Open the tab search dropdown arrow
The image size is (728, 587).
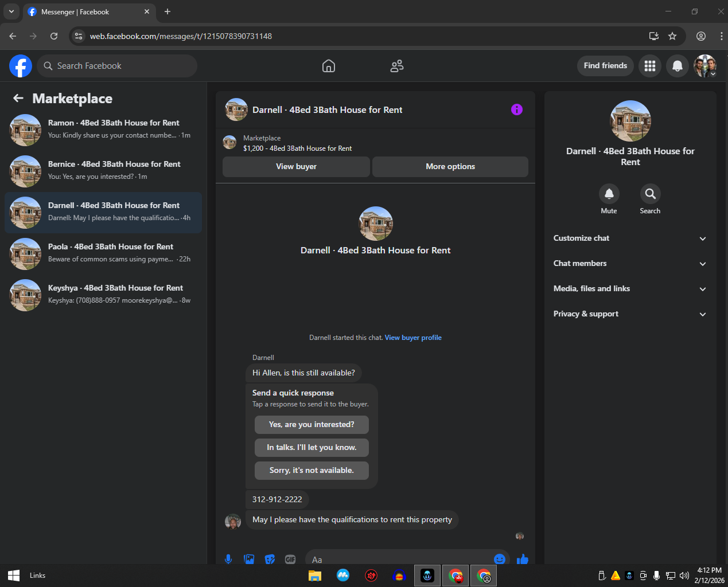[x=11, y=11]
